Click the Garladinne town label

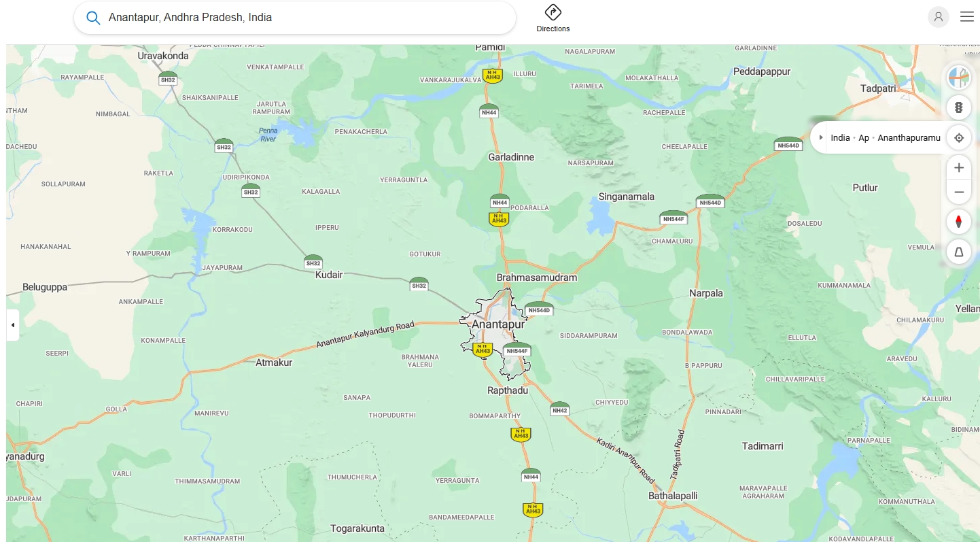coord(511,157)
